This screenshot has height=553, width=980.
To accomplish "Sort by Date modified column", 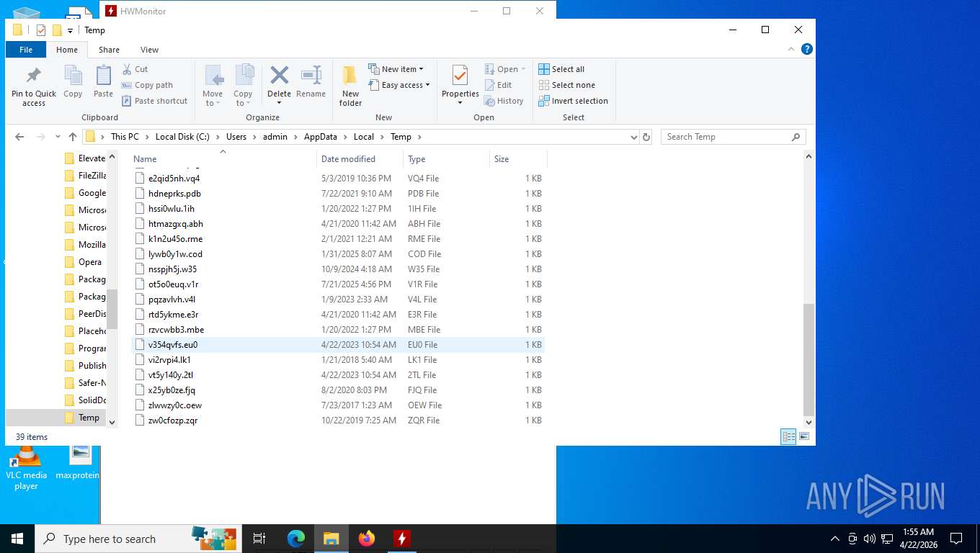I will coord(360,159).
